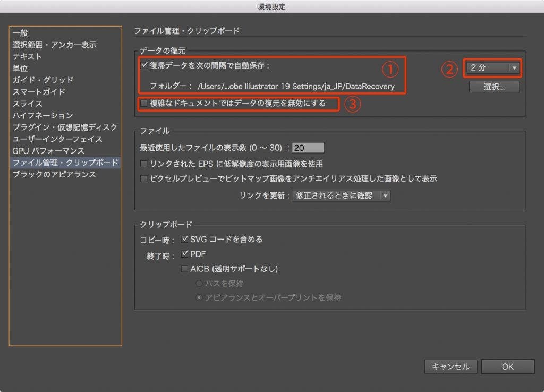544x392 pixels.
Task: Open the 2分 auto-save interval dropdown
Action: (x=492, y=67)
